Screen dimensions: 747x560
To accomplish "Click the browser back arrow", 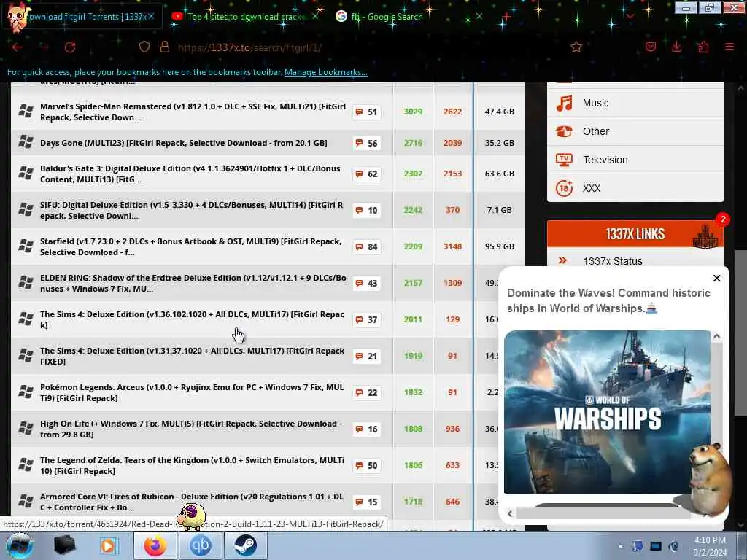I will coord(18,47).
